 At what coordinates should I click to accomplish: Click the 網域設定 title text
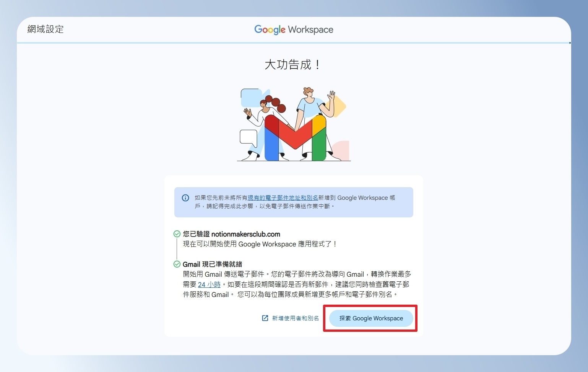[45, 29]
